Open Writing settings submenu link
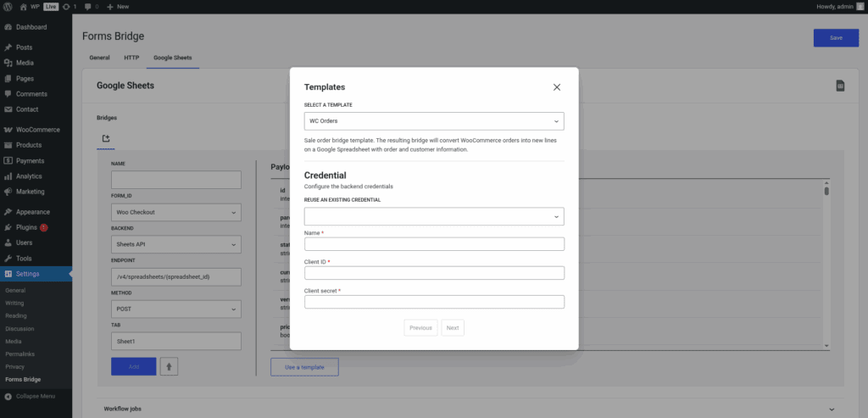Screen dimensions: 868x418 coord(14,303)
